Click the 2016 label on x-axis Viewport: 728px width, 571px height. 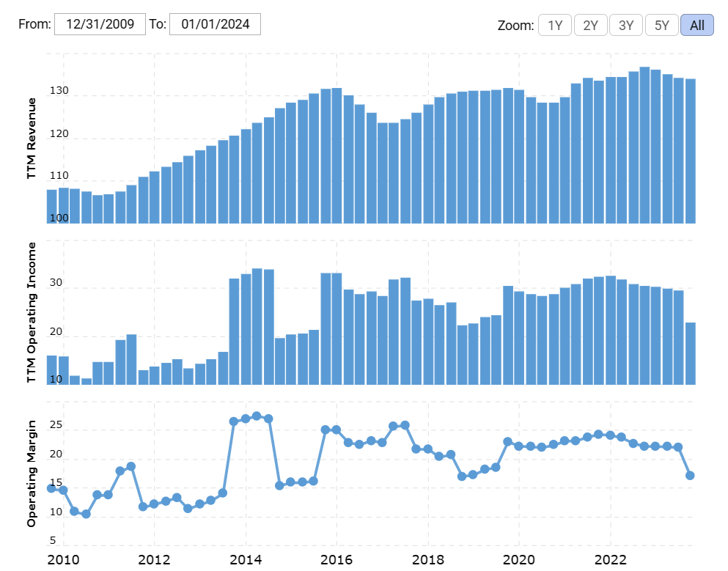point(337,559)
